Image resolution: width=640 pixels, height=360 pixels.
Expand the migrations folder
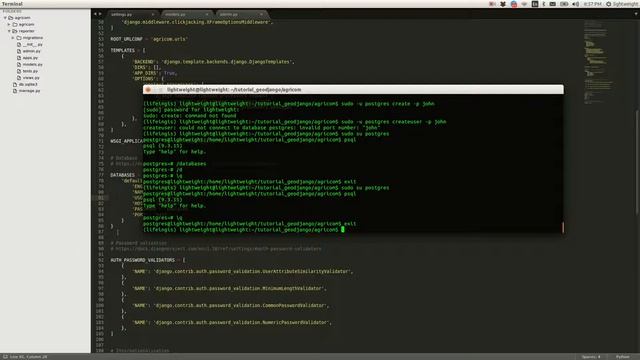pos(13,38)
